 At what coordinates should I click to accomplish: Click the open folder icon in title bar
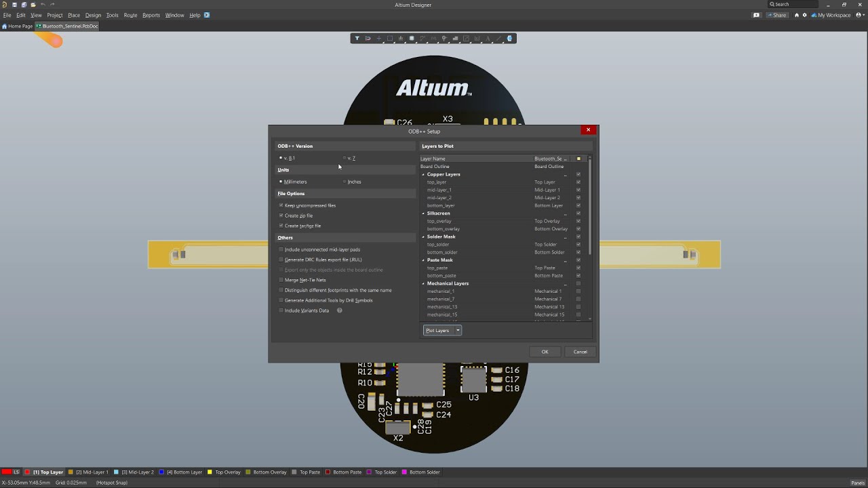[x=33, y=5]
